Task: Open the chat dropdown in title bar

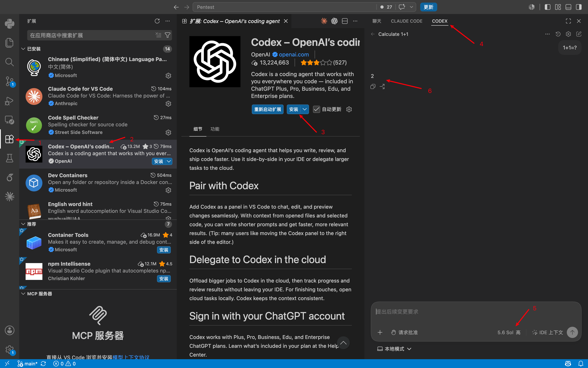Action: pos(411,7)
